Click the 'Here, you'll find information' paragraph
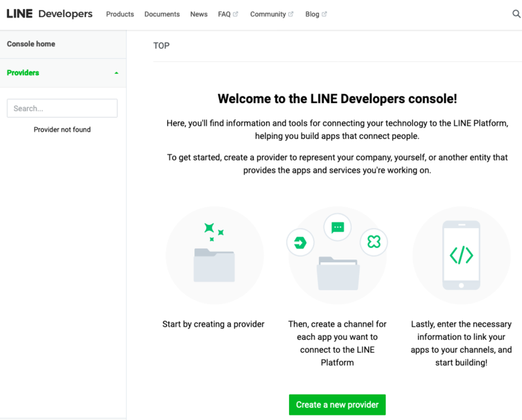The image size is (522, 420). click(337, 130)
